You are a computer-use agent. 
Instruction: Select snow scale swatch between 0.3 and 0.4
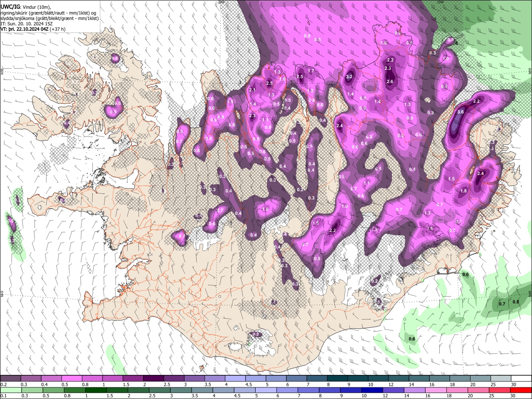point(31,379)
